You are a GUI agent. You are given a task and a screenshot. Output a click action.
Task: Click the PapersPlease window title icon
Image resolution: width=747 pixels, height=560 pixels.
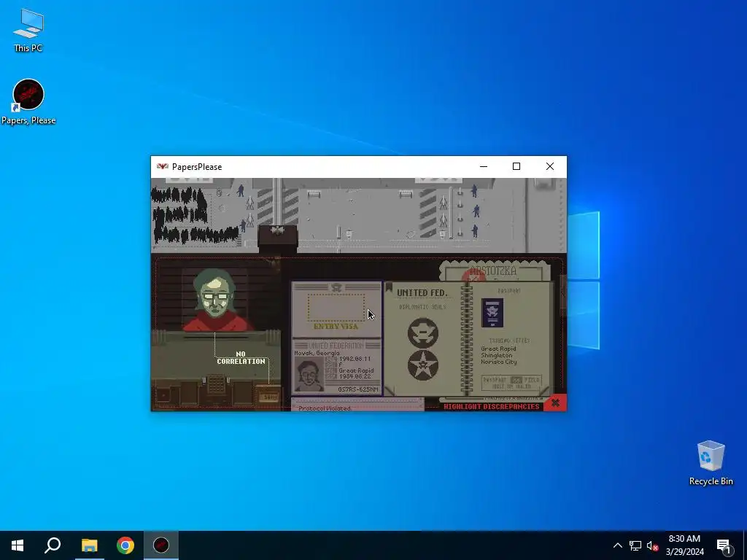(x=163, y=167)
